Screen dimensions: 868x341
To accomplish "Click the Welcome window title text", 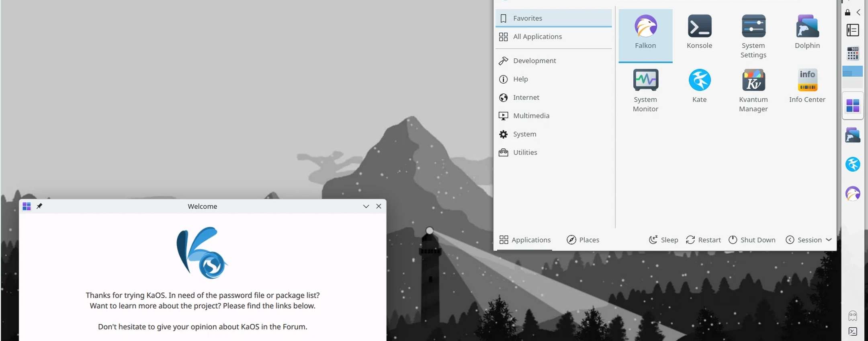I will (203, 206).
